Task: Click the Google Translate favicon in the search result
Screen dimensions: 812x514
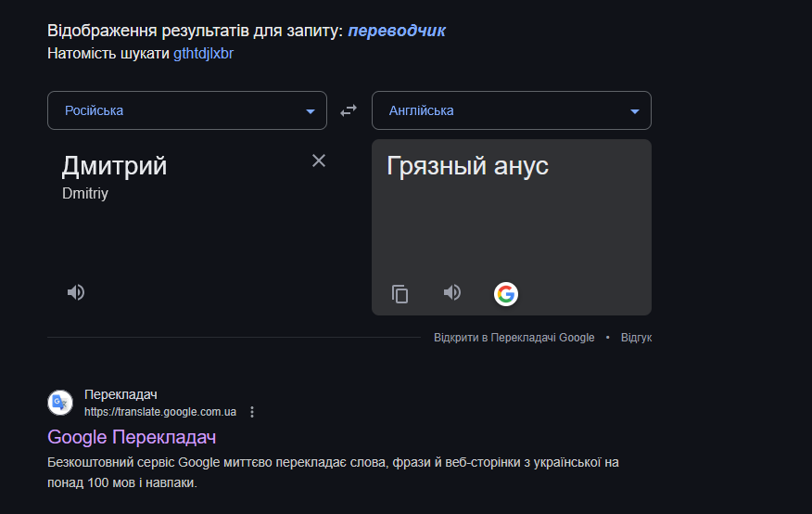Action: (60, 402)
